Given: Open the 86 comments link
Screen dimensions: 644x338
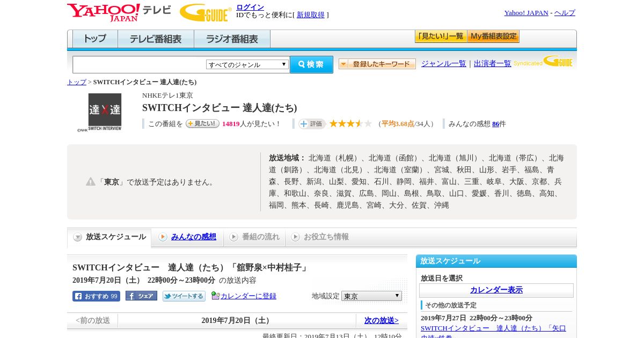Looking at the screenshot, I should [x=495, y=124].
